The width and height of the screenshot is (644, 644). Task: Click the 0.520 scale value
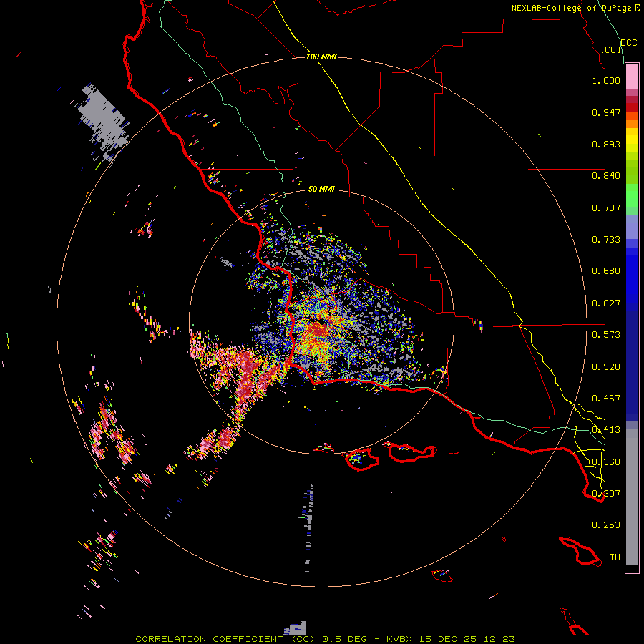(606, 367)
